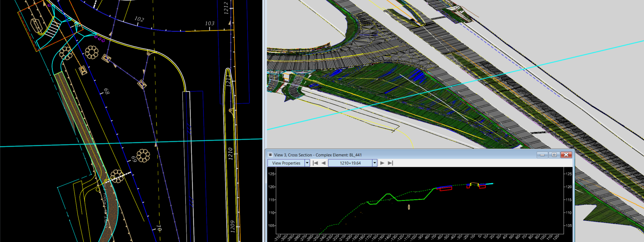Click the oval utility symbol in cross section
Screen dimensions: 644x242
coord(409,207)
